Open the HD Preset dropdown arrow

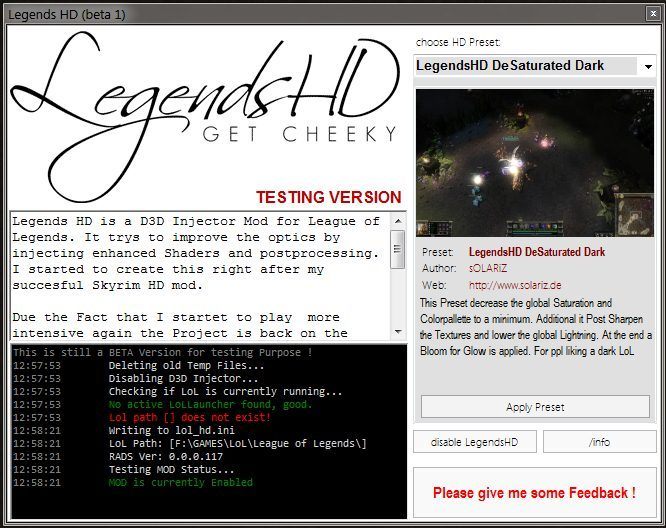click(x=648, y=67)
